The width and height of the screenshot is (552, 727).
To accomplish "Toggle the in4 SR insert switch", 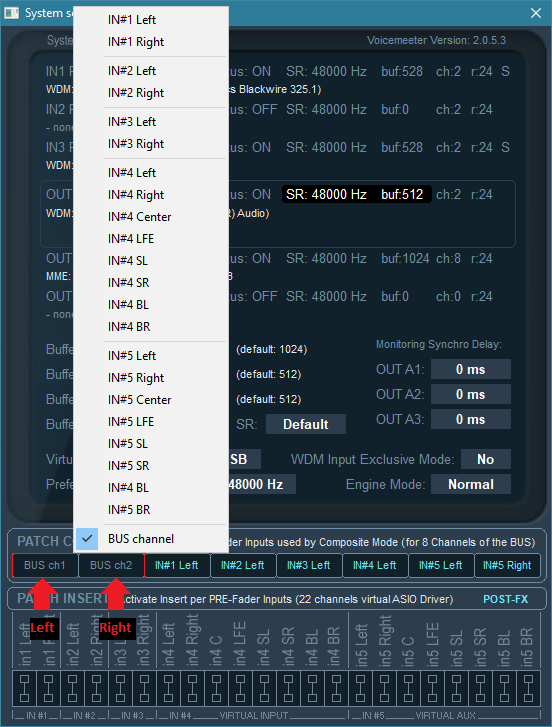I will [x=288, y=689].
